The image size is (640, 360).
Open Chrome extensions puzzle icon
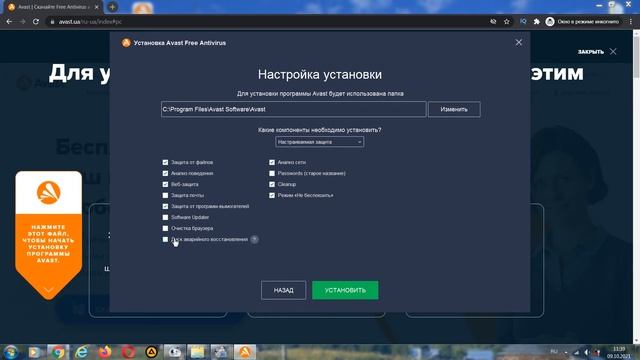(536, 22)
